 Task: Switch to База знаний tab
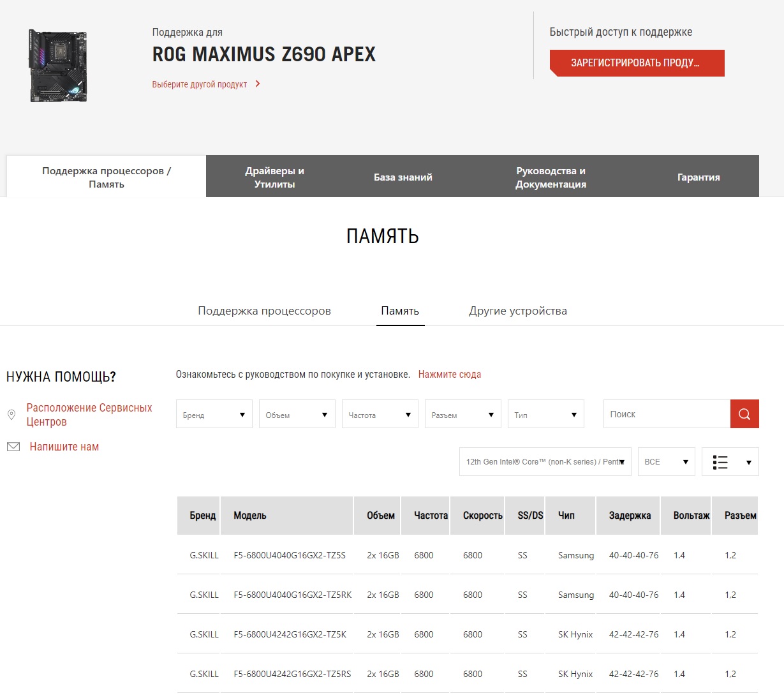coord(403,177)
